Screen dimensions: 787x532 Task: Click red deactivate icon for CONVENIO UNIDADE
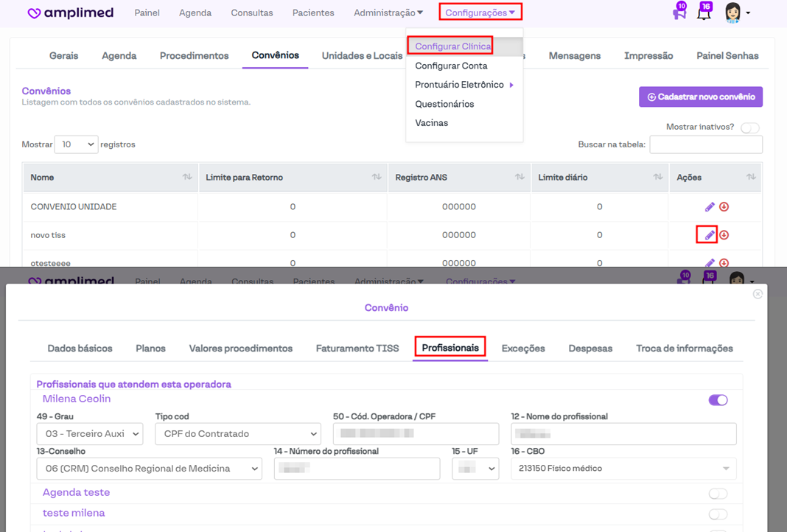click(x=724, y=207)
